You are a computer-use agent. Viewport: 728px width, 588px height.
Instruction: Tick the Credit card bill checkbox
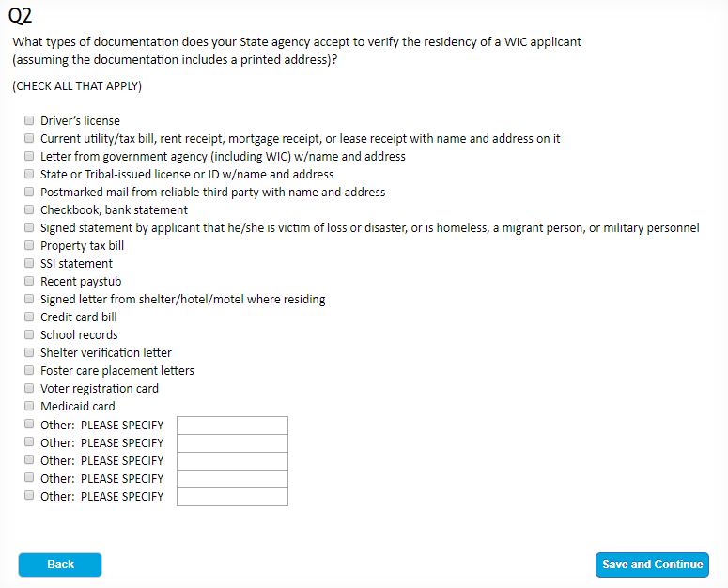tap(29, 317)
